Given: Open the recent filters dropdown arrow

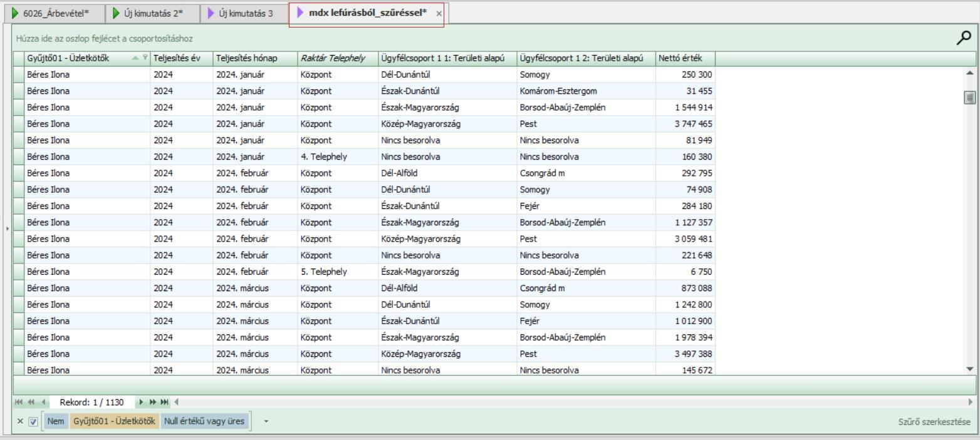Looking at the screenshot, I should [x=266, y=421].
